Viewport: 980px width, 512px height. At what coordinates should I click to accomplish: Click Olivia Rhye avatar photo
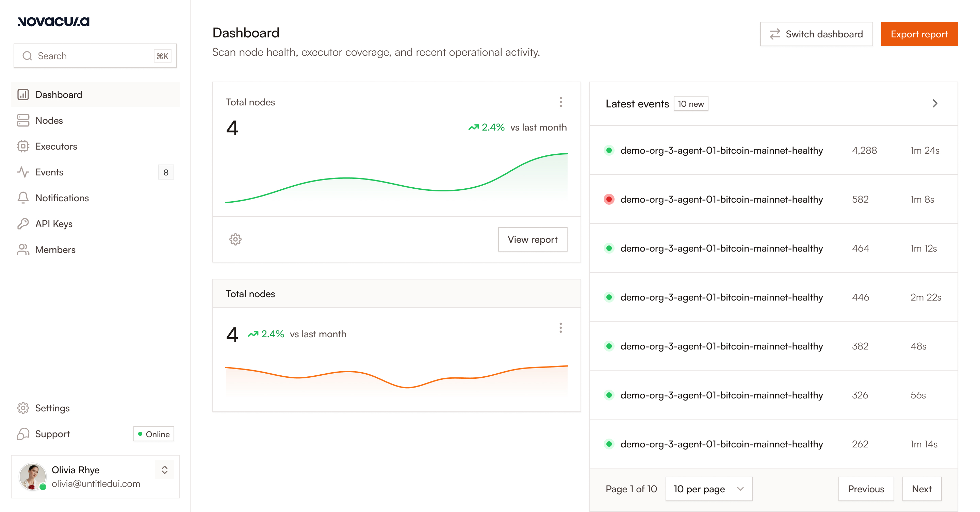pos(32,477)
